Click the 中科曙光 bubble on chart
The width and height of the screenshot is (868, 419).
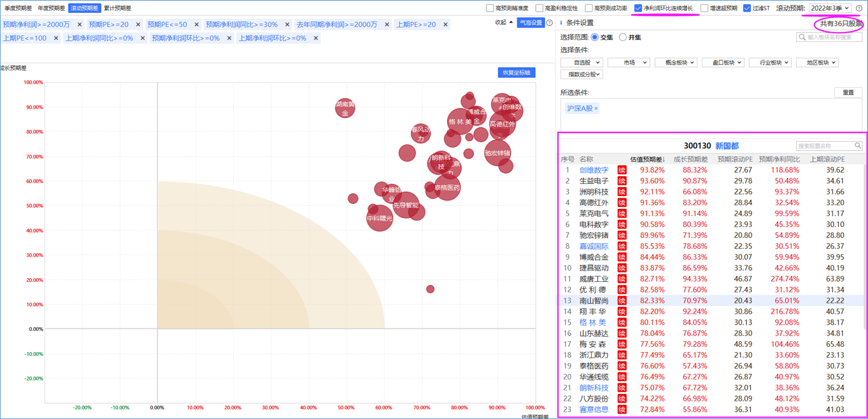pyautogui.click(x=380, y=218)
